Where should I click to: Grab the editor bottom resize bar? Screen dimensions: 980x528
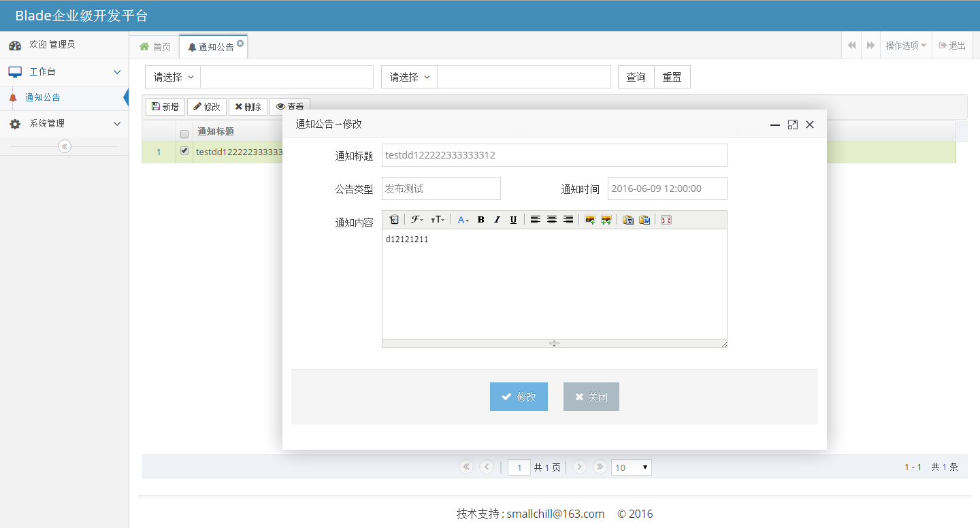(554, 343)
